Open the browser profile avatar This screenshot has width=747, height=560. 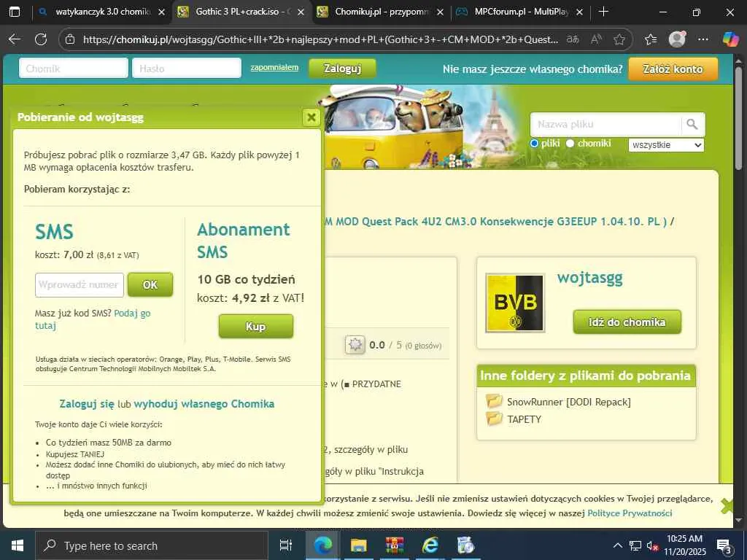(x=677, y=39)
